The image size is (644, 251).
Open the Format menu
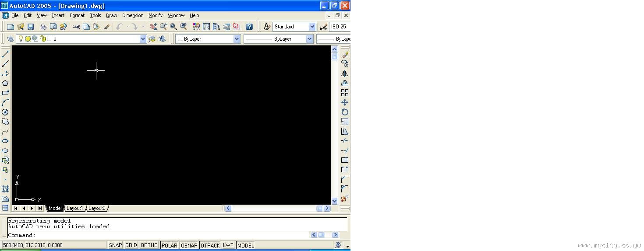coord(77,15)
